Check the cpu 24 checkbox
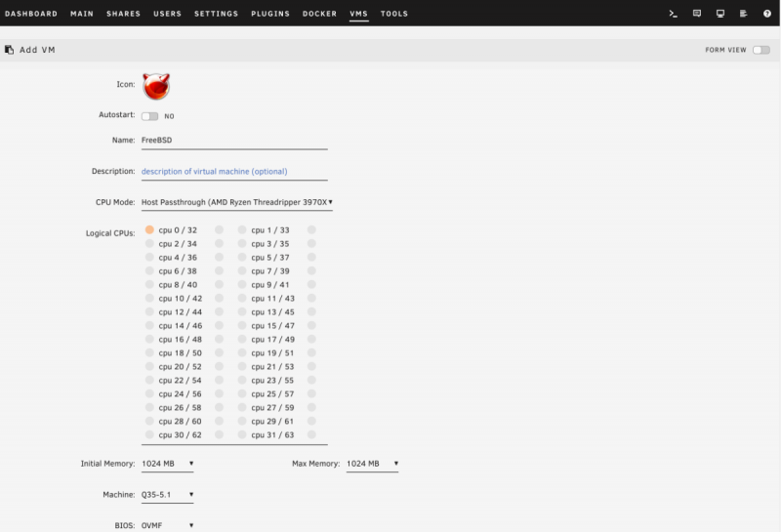This screenshot has height=532, width=781. [149, 393]
